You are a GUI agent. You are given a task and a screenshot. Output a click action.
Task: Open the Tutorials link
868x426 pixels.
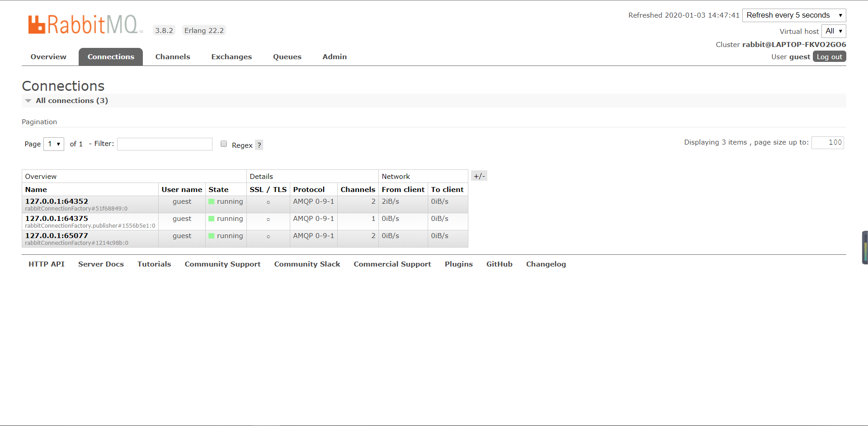pos(154,264)
